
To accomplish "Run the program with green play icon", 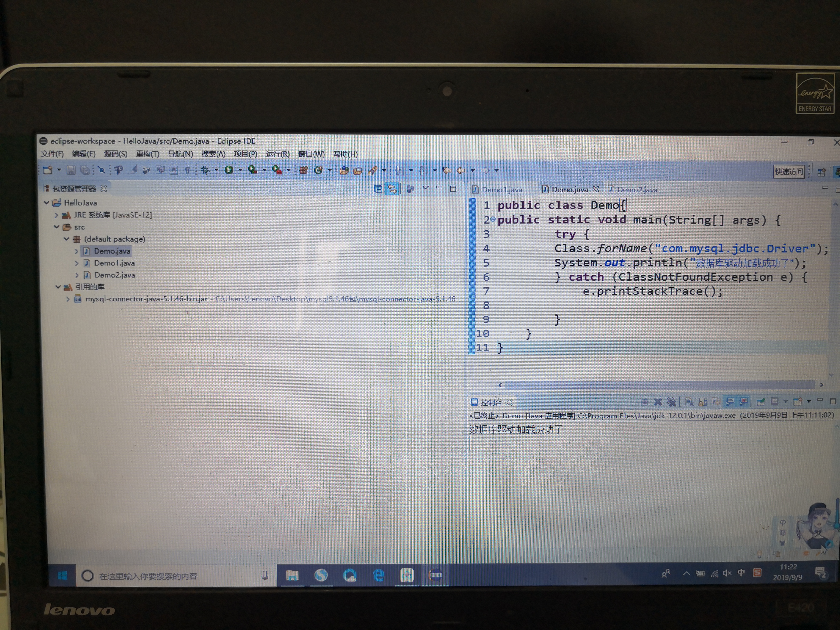I will tap(229, 170).
